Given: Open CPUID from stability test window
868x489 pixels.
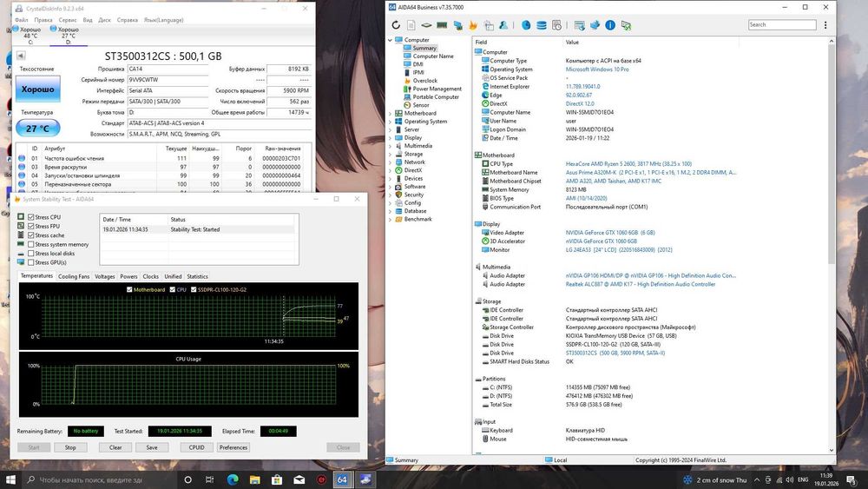Looking at the screenshot, I should (196, 447).
